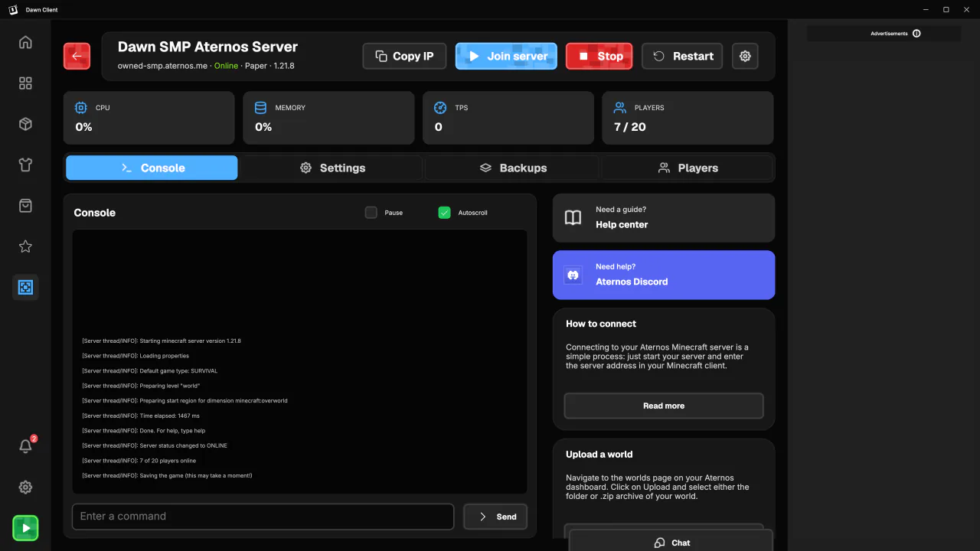Click the green play launch button

coord(25,528)
